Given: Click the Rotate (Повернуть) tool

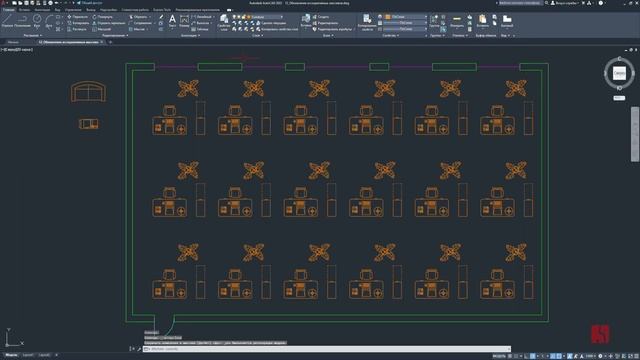Looking at the screenshot, I should coord(102,17).
